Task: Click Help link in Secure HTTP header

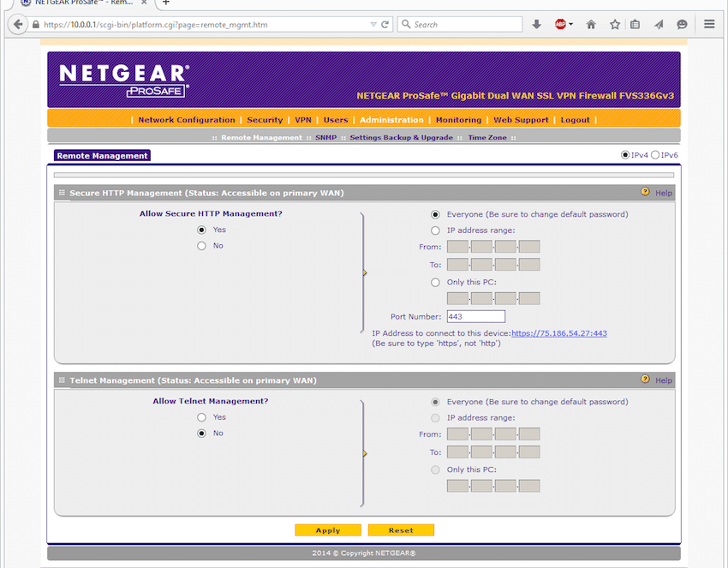Action: (664, 193)
